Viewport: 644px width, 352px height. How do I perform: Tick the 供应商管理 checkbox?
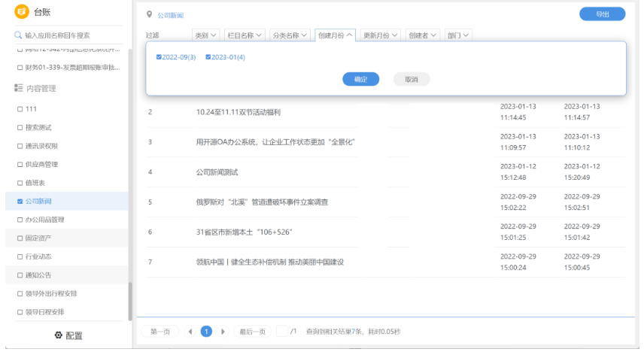20,165
